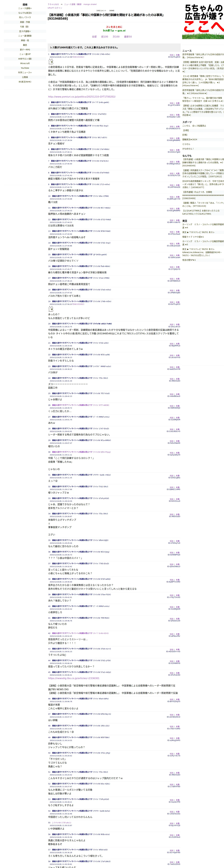Click 垢版 link on post 10

171,197
